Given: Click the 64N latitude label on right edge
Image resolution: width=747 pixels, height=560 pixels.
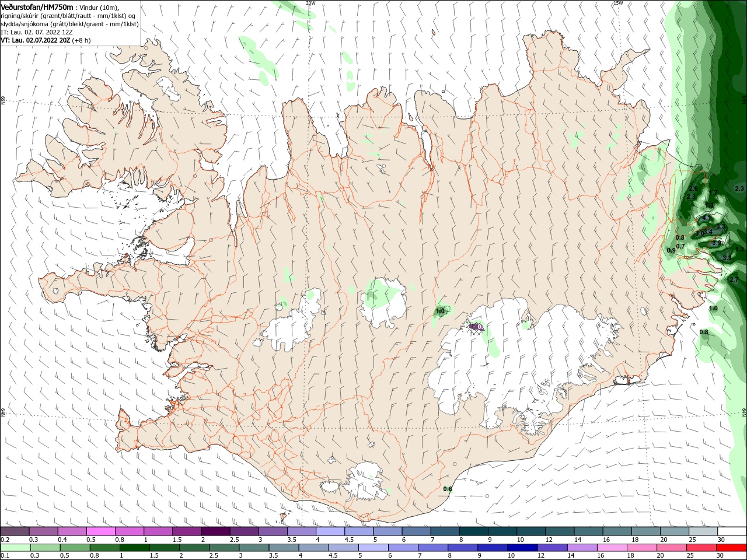Looking at the screenshot, I should [x=744, y=412].
